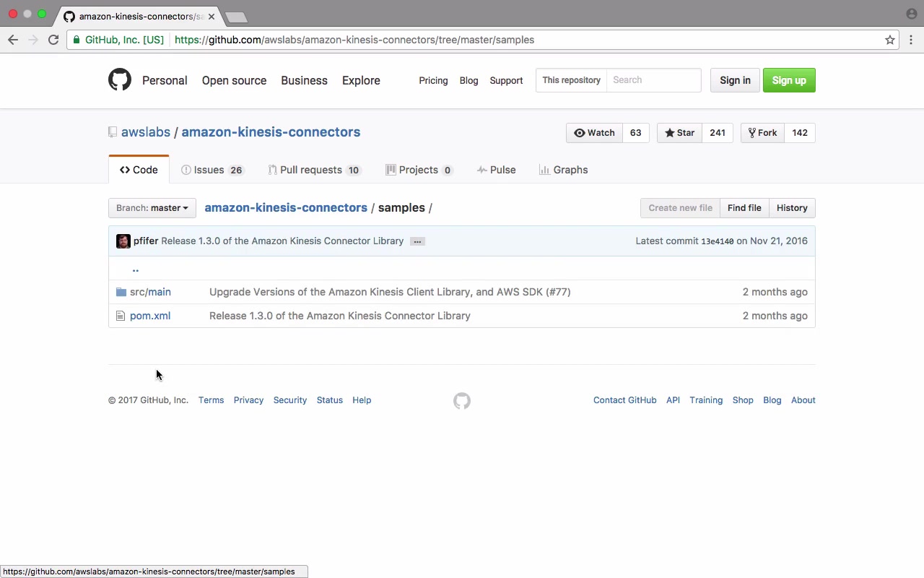The width and height of the screenshot is (924, 578).
Task: Open the Pull requests tab
Action: [314, 170]
